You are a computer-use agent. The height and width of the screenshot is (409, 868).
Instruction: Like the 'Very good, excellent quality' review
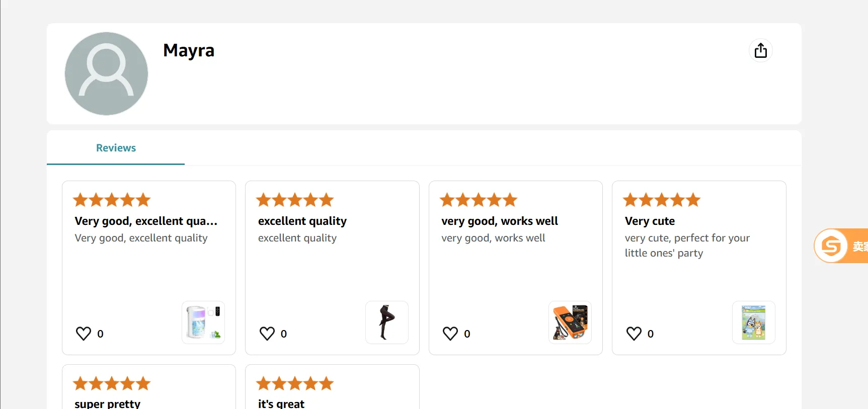(x=84, y=334)
